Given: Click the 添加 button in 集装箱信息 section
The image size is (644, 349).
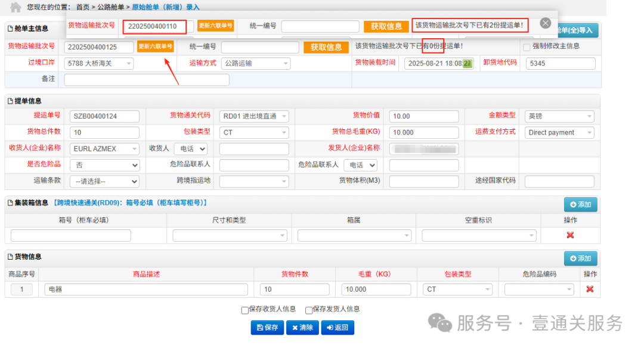Looking at the screenshot, I should tap(580, 205).
